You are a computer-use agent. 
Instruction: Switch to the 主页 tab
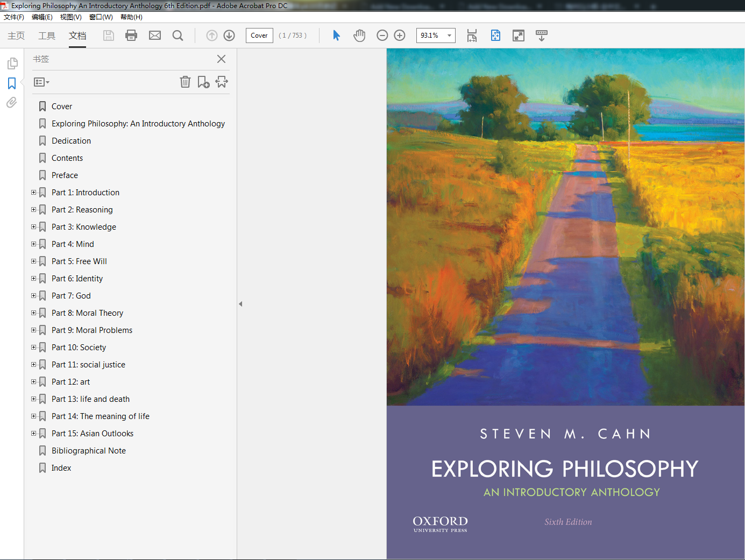[16, 36]
